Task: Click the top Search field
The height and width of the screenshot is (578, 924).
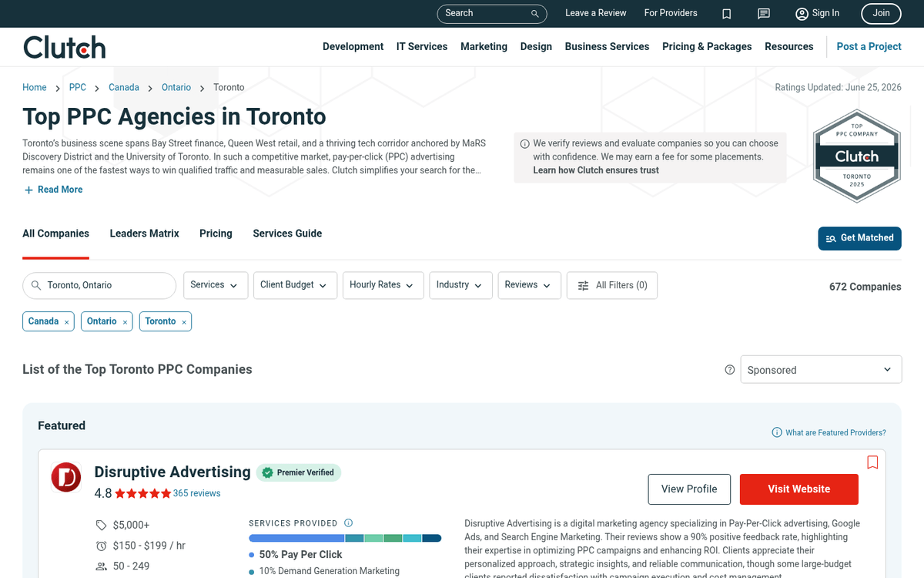Action: click(x=492, y=13)
